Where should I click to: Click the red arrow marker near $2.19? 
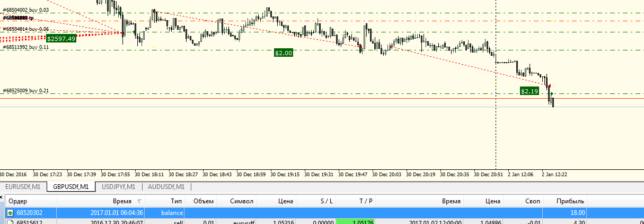coord(549,85)
